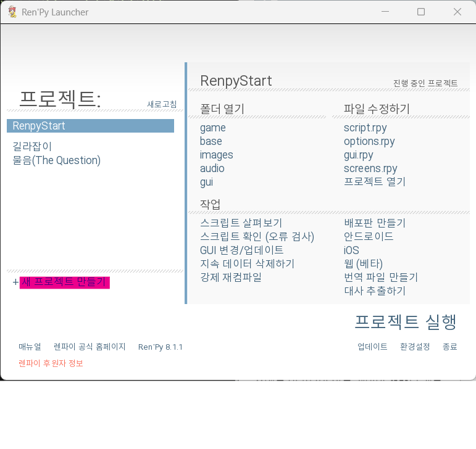
Task: Open 렌파이 후원자 정보
Action: click(x=51, y=363)
